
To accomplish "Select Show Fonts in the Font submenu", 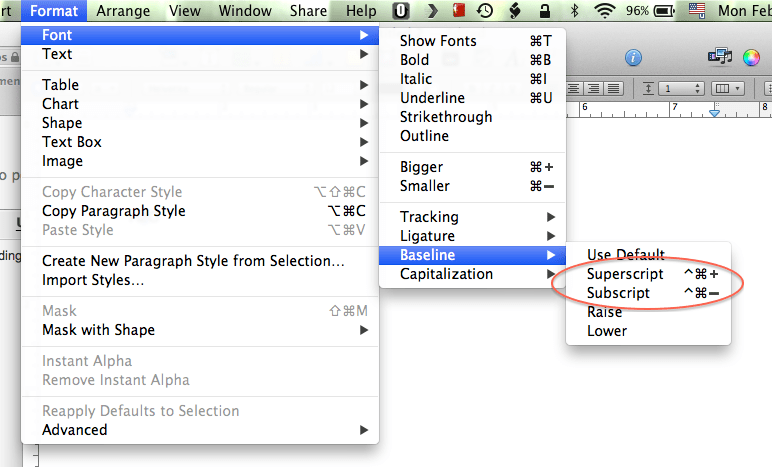I will point(438,41).
